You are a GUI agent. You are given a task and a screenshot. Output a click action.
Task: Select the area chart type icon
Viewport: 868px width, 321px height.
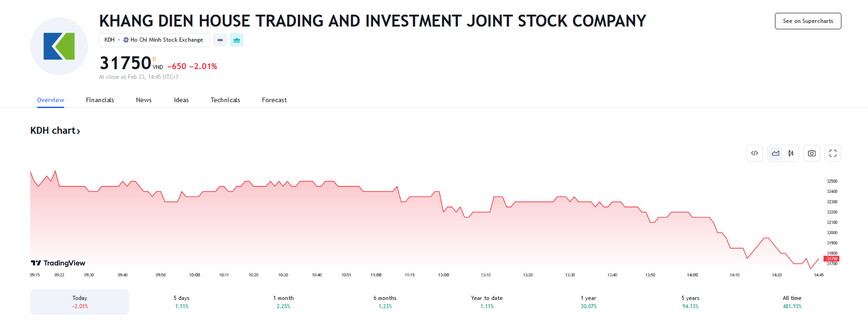[x=775, y=153]
